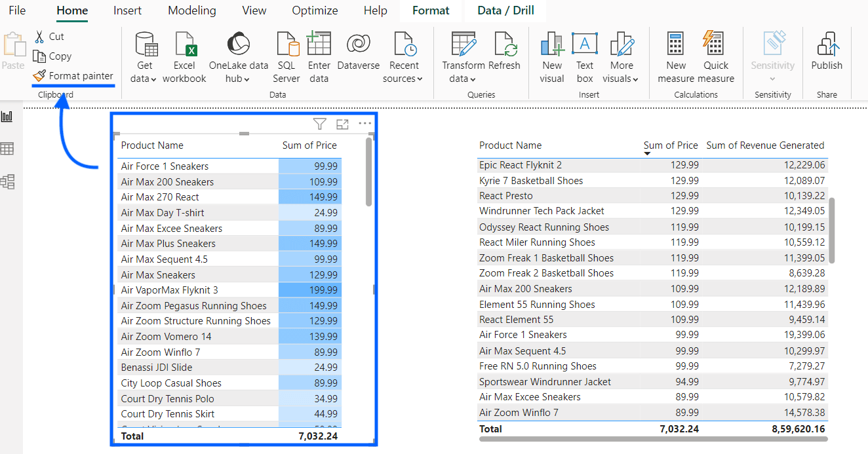
Task: Open the Help tab
Action: 376,10
